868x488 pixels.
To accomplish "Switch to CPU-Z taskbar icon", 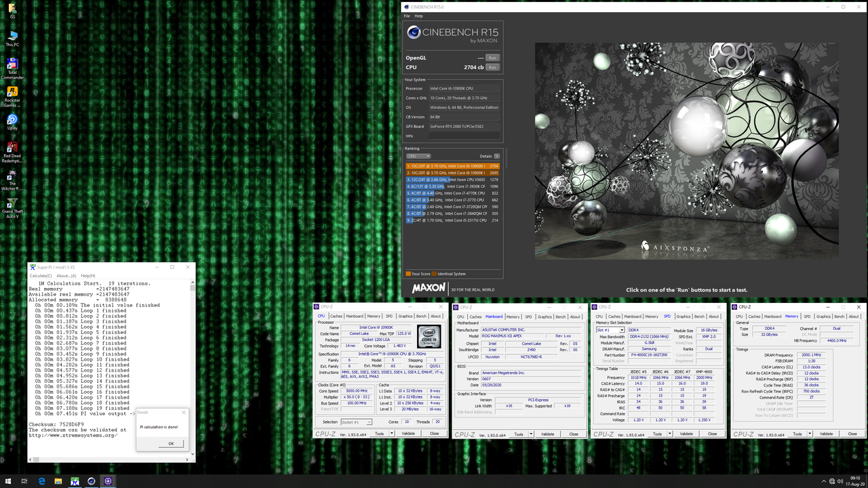I will click(x=108, y=481).
